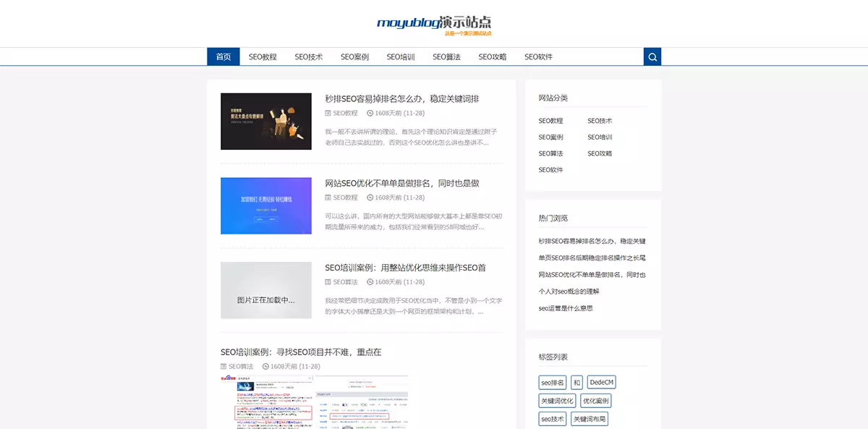
Task: Open SEO案例 in the top navigation bar
Action: (355, 57)
